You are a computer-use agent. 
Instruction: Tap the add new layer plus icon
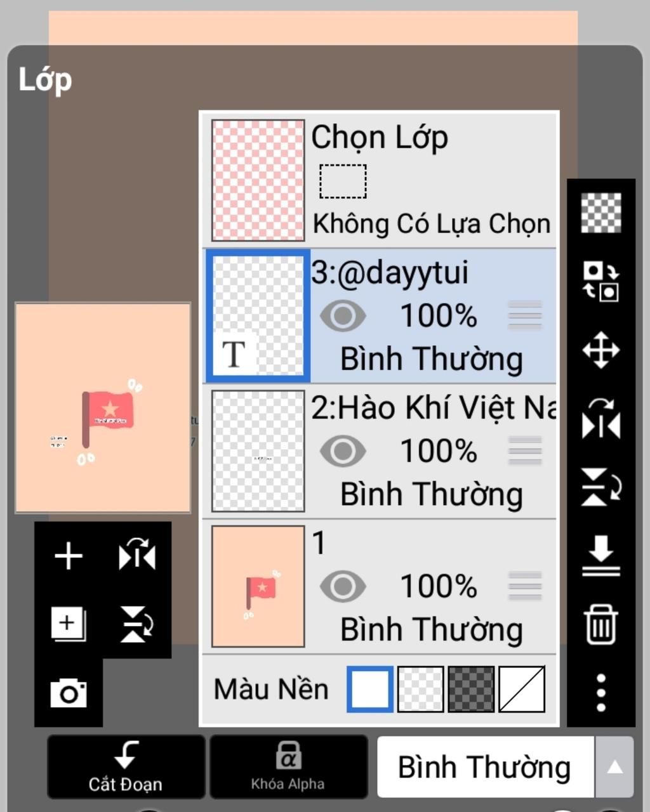click(69, 556)
